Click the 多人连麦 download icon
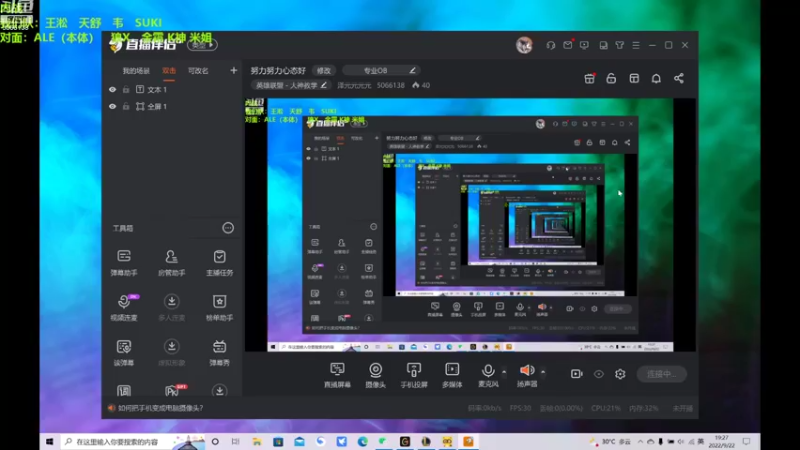 tap(171, 302)
